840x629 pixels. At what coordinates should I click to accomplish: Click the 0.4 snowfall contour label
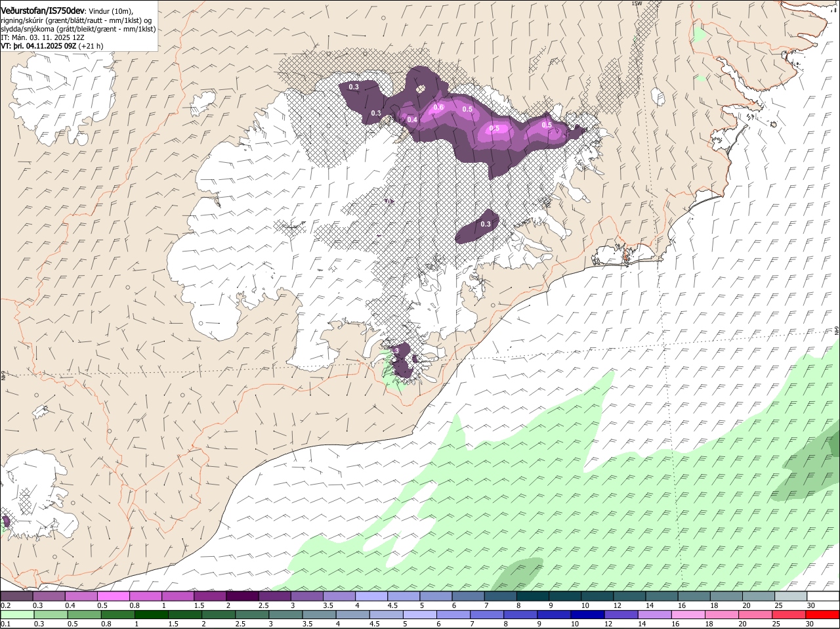pos(412,119)
